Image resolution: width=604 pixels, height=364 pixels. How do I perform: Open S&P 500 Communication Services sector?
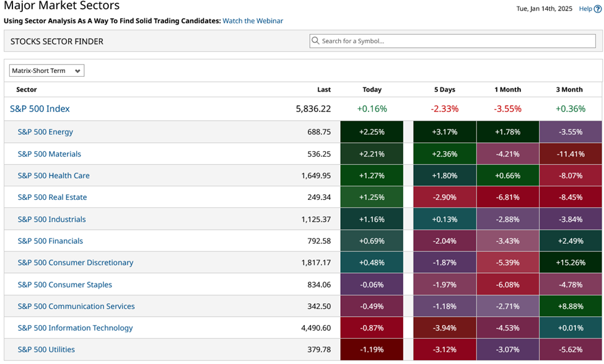pos(76,306)
